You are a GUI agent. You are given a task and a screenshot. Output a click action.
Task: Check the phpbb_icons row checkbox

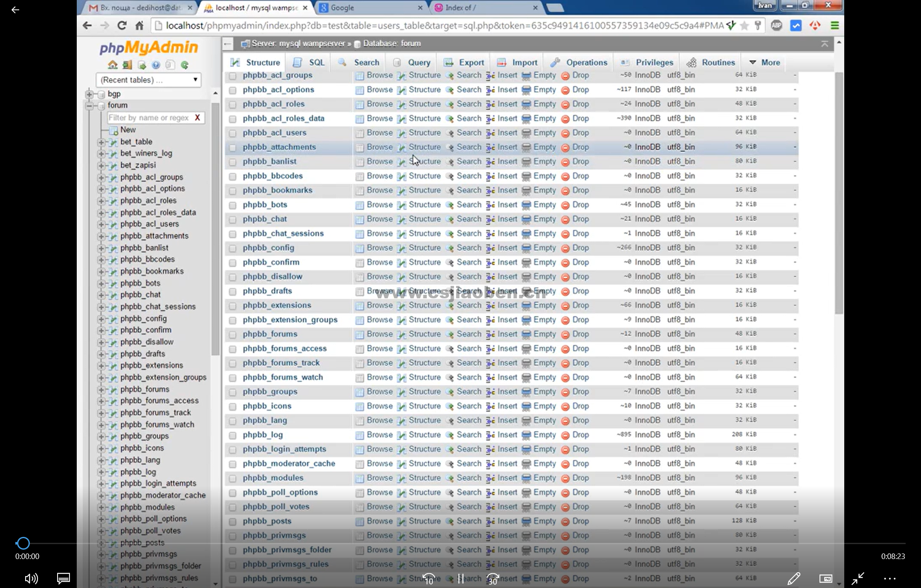point(232,406)
